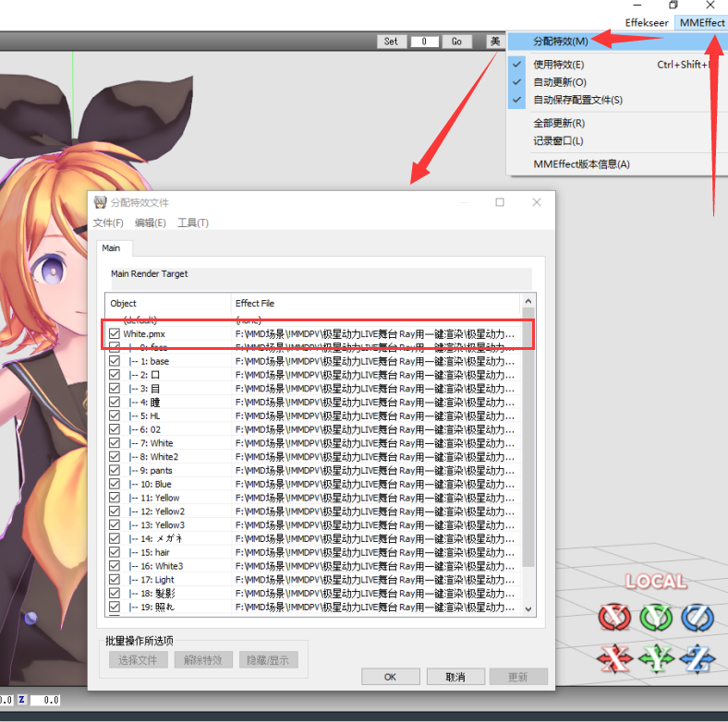Open the 工具(T) menu in dialog
The height and width of the screenshot is (722, 728).
pos(193,223)
